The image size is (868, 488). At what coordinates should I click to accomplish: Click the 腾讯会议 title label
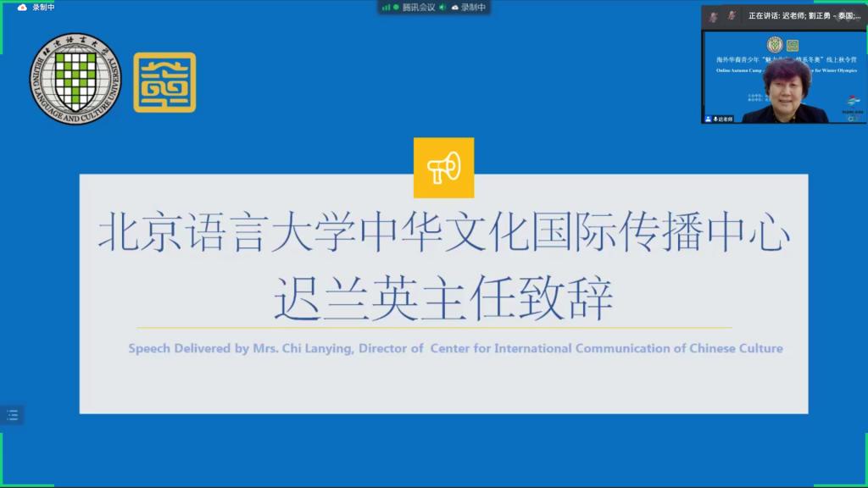click(x=419, y=8)
